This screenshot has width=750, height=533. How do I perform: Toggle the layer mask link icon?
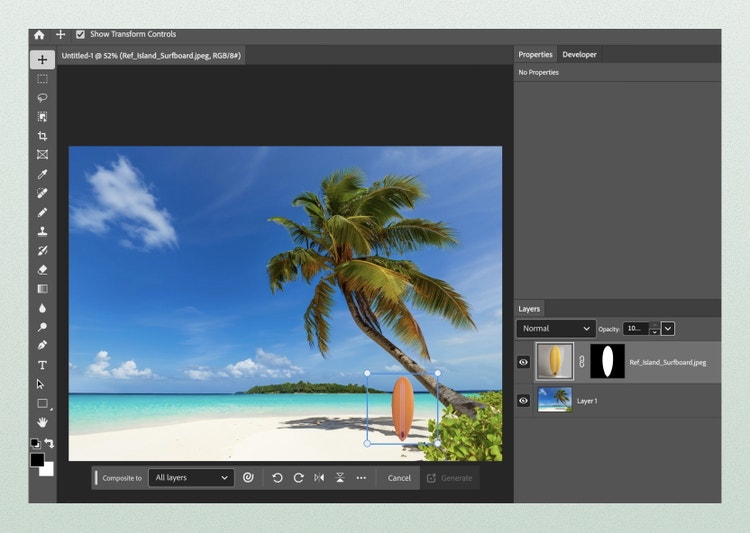coord(582,362)
